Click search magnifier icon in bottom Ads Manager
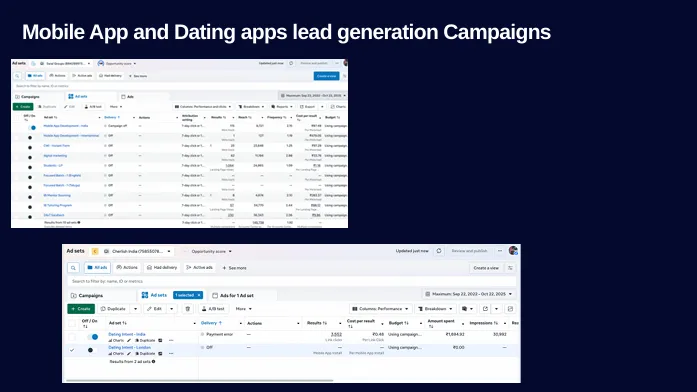 pos(73,268)
